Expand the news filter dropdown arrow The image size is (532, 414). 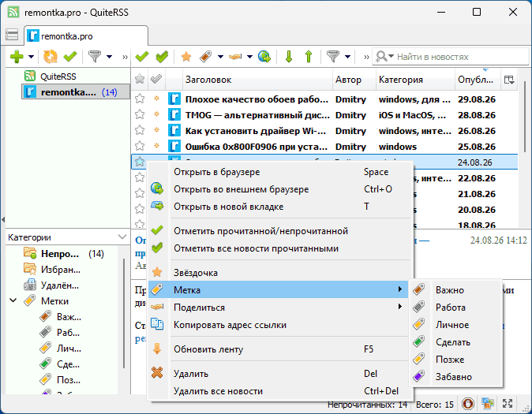[x=347, y=57]
